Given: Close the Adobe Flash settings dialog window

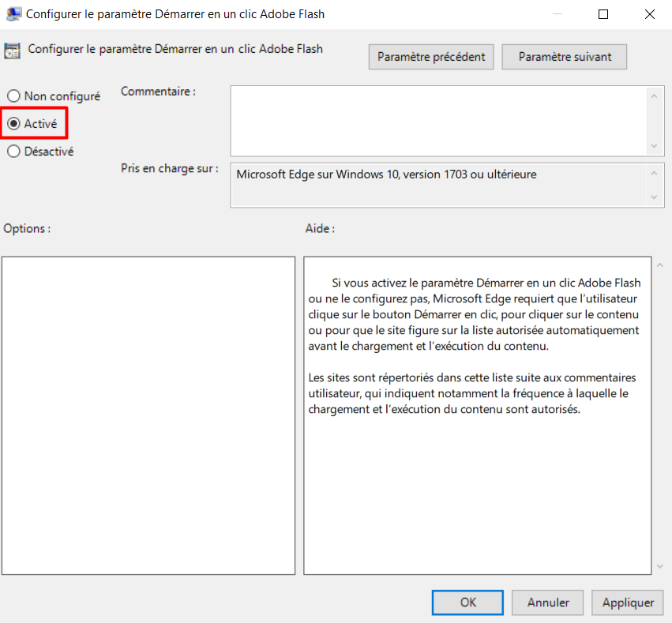Looking at the screenshot, I should (649, 14).
